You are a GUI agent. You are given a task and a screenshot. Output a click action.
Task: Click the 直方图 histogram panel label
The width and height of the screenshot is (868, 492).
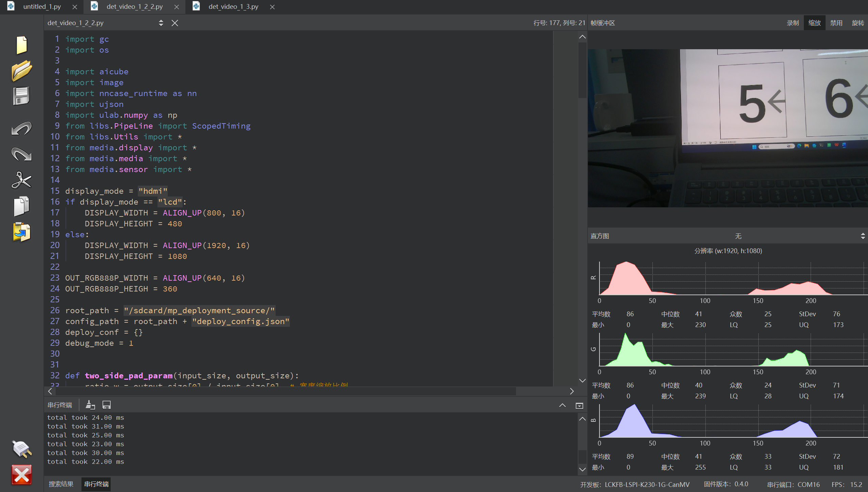600,236
